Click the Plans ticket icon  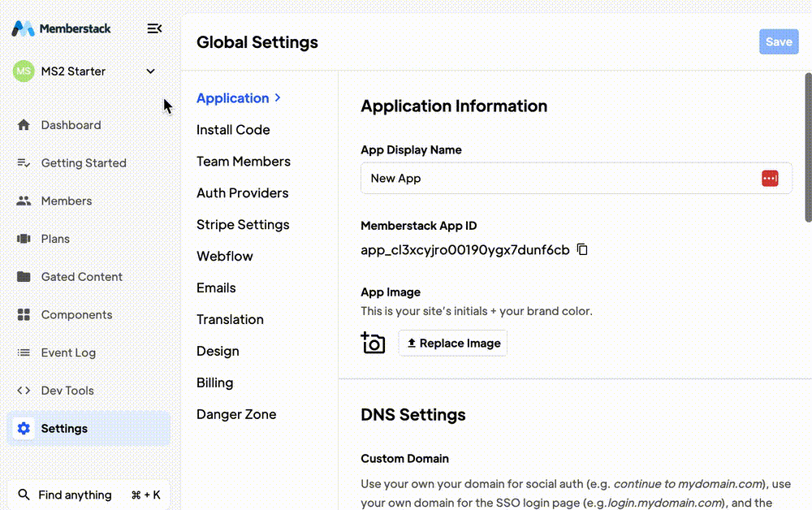[24, 239]
